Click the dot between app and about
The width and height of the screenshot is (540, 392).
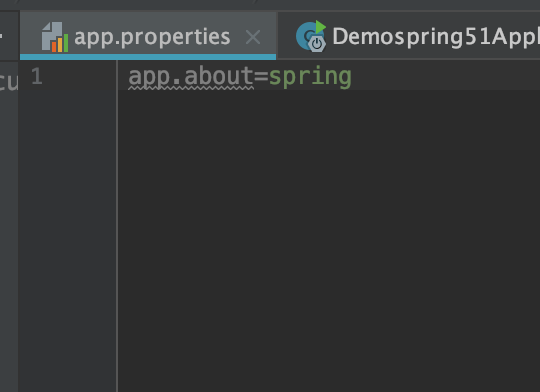point(177,83)
